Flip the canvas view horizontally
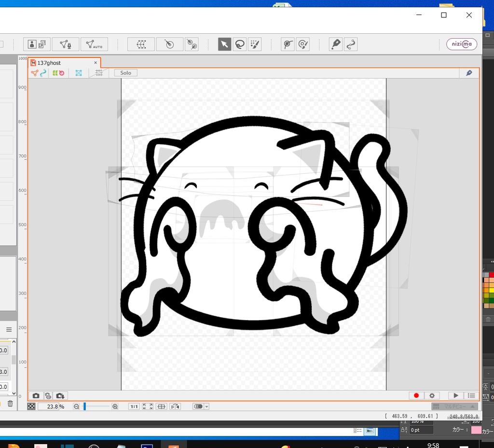494x448 pixels. (x=175, y=406)
